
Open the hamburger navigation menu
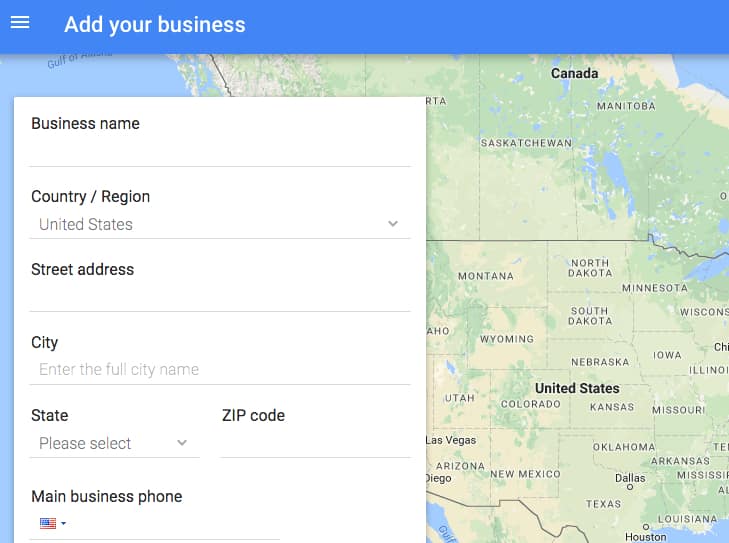pos(20,22)
